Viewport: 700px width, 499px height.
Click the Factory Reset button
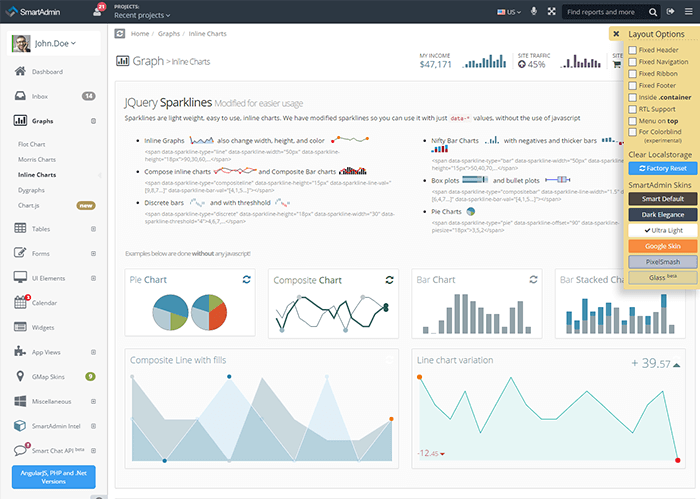[x=656, y=168]
